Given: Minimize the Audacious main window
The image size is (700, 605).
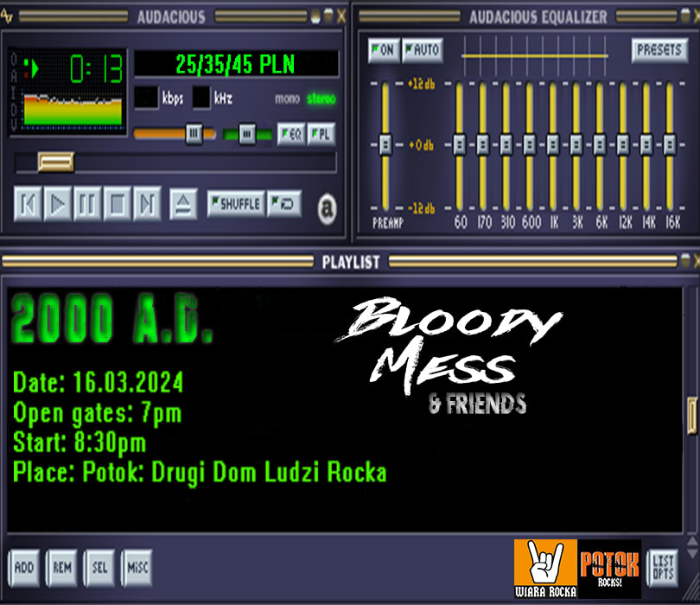Looking at the screenshot, I should 315,16.
